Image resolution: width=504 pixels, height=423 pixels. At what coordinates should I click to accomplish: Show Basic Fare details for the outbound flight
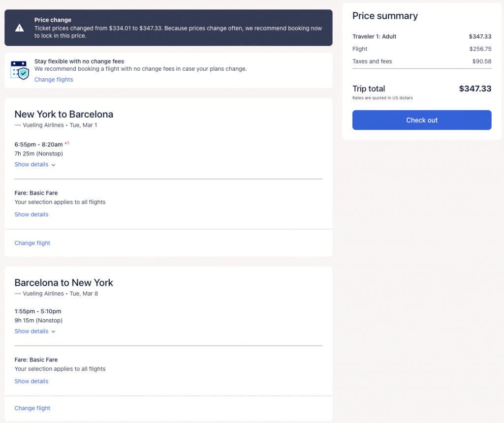[31, 214]
